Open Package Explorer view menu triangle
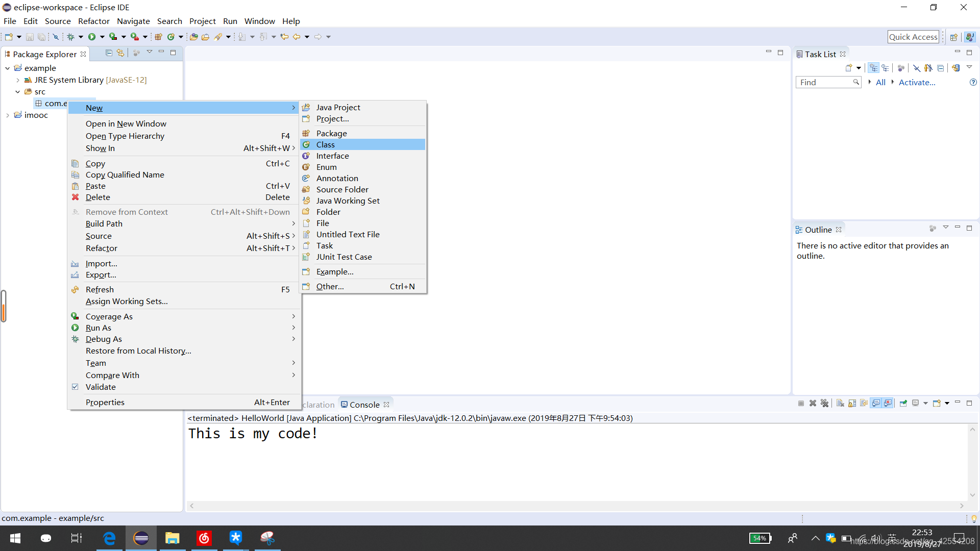This screenshot has height=551, width=980. tap(150, 52)
